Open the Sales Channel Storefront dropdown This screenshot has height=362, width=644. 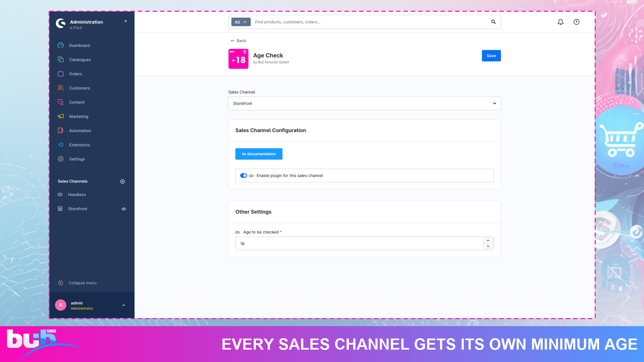click(364, 104)
